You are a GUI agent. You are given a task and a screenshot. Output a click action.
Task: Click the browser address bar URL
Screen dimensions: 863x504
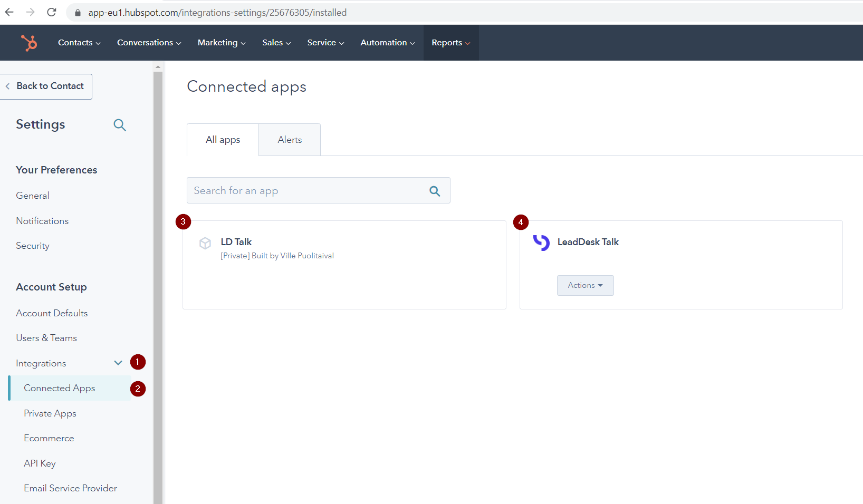pos(217,13)
